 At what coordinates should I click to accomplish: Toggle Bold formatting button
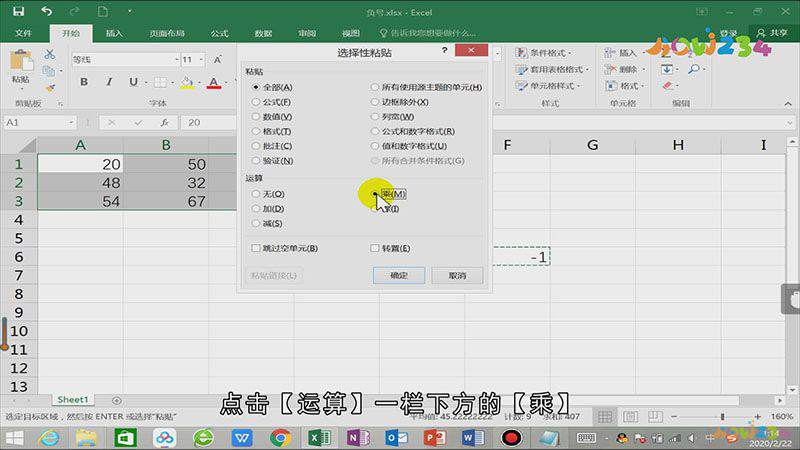point(84,82)
